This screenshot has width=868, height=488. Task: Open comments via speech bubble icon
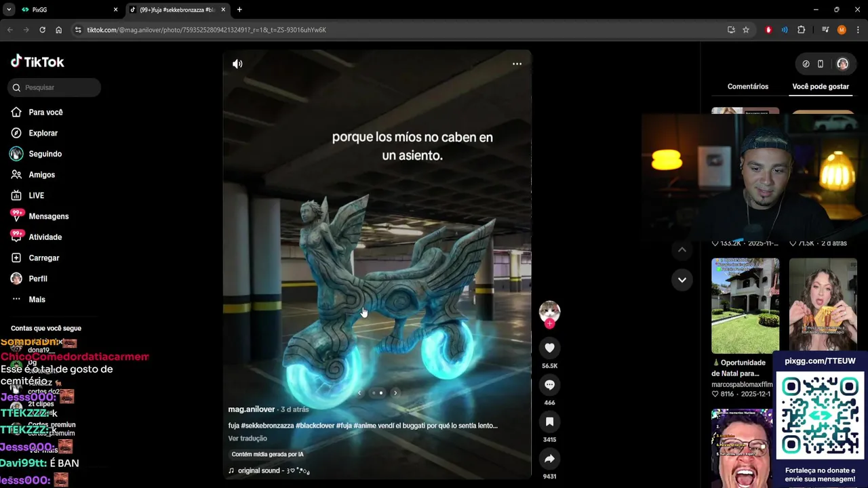pos(549,385)
